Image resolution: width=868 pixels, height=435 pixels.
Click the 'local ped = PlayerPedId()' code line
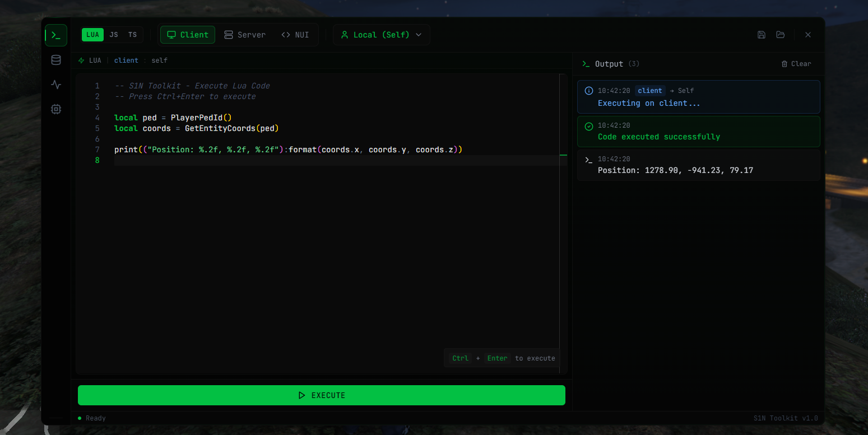(173, 118)
